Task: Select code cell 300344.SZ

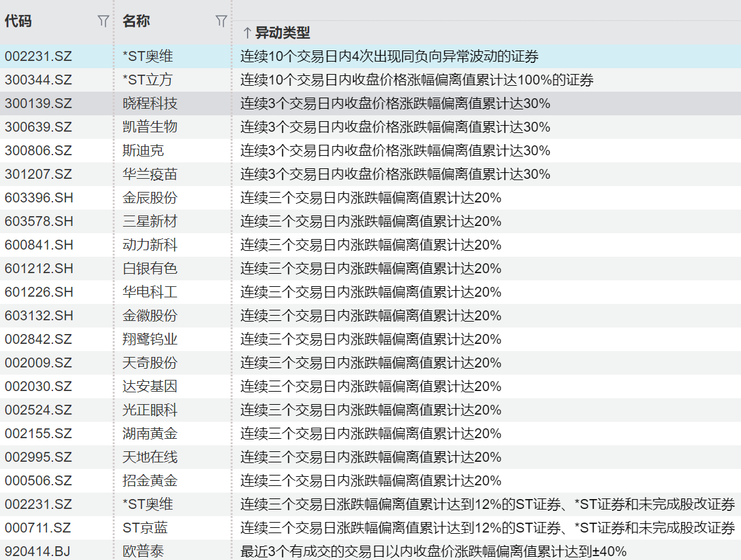Action: (38, 80)
